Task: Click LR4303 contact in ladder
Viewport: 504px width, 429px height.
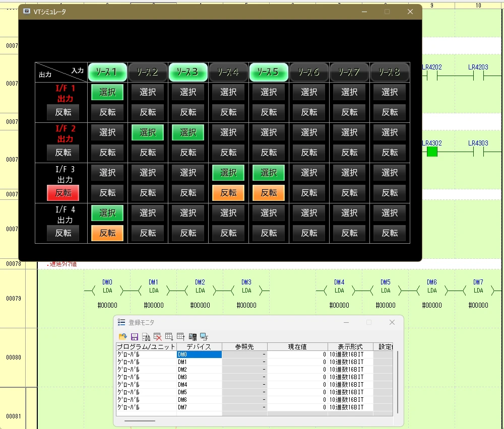Action: [x=478, y=152]
